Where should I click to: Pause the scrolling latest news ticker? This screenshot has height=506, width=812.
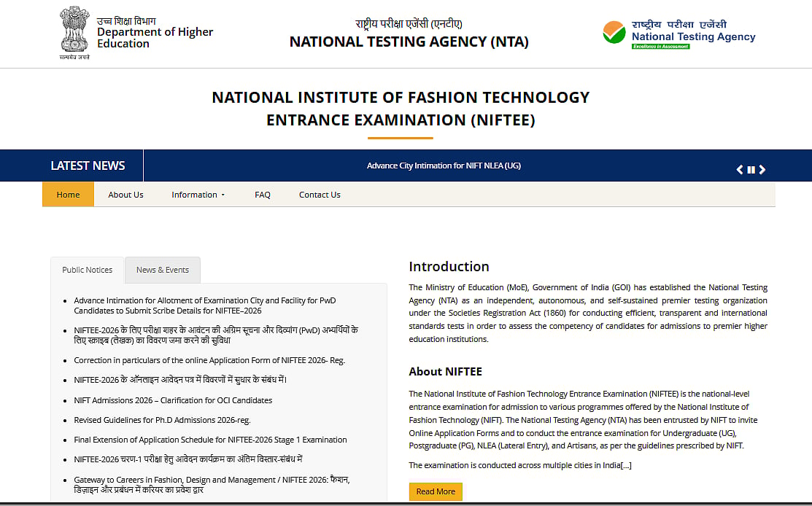click(x=751, y=168)
